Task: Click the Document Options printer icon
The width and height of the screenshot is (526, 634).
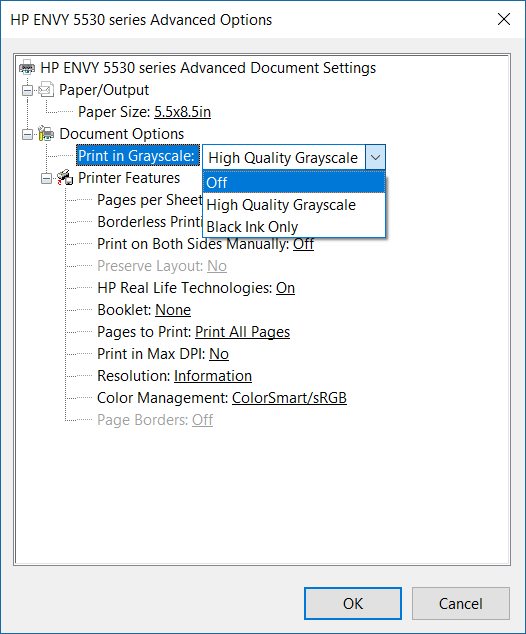Action: (46, 133)
